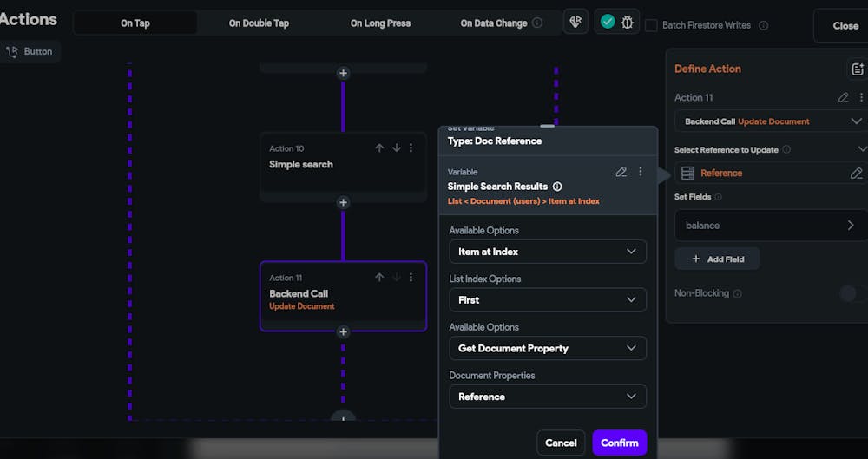Screen dimensions: 868x459
Task: Move Action 10 up with arrow
Action: point(379,148)
